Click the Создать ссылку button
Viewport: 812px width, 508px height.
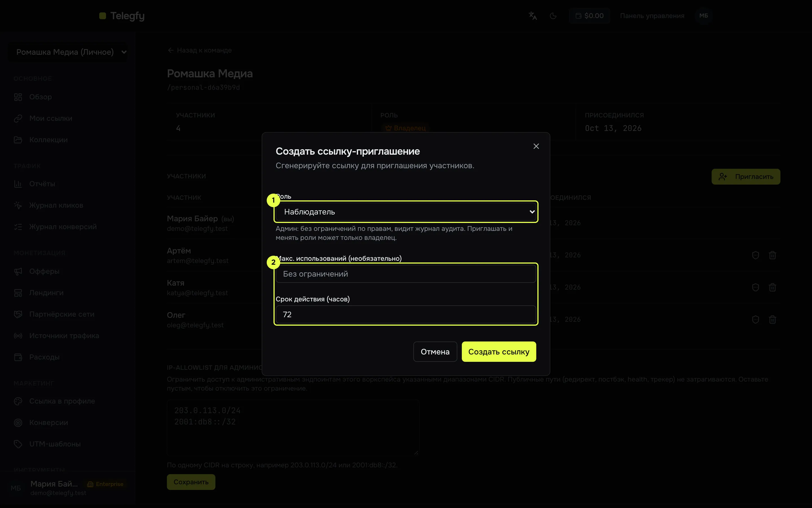[x=499, y=352]
